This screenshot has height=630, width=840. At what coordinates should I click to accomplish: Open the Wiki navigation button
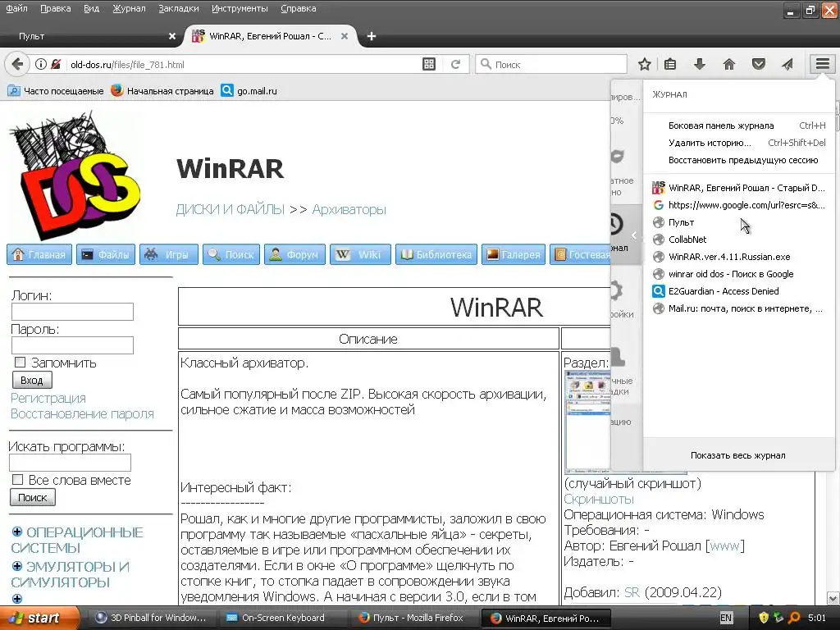point(360,254)
